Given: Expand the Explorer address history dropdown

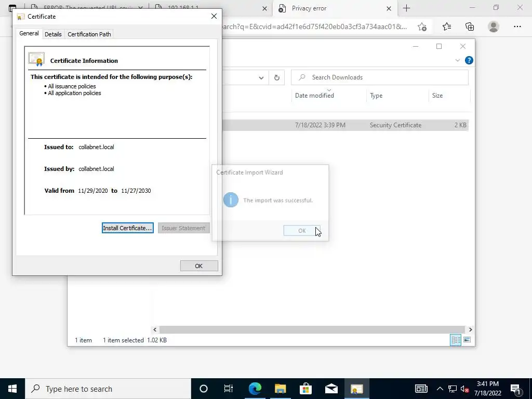Looking at the screenshot, I should pyautogui.click(x=261, y=78).
